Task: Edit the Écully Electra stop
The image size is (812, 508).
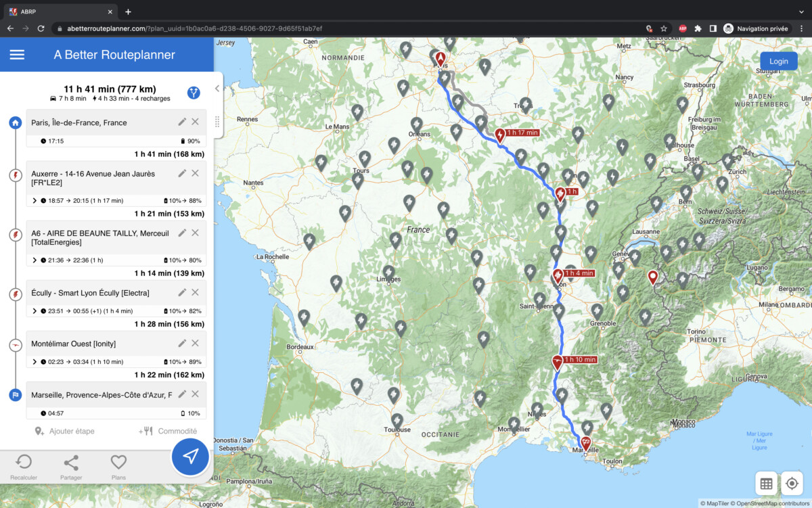Action: click(182, 292)
